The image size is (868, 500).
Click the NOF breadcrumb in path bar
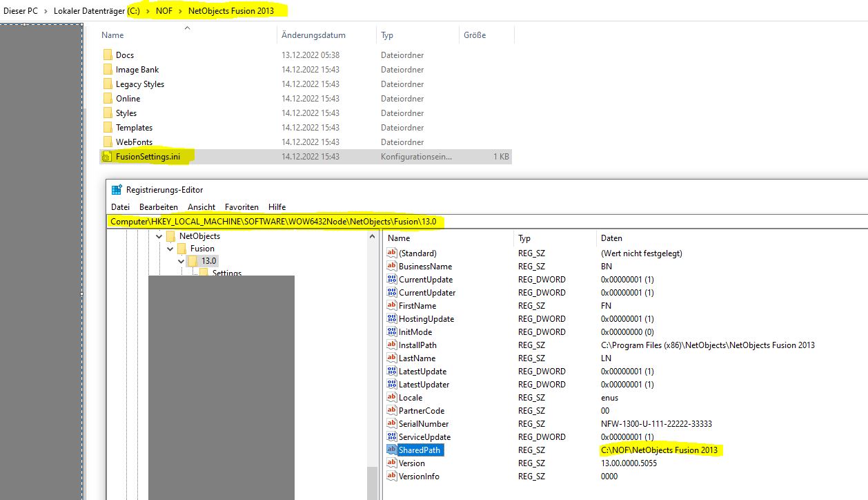164,11
